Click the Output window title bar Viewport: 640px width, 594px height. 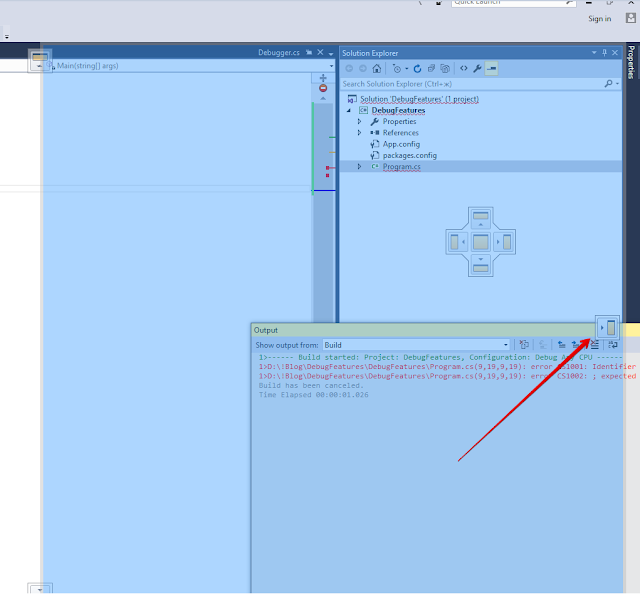(423, 330)
